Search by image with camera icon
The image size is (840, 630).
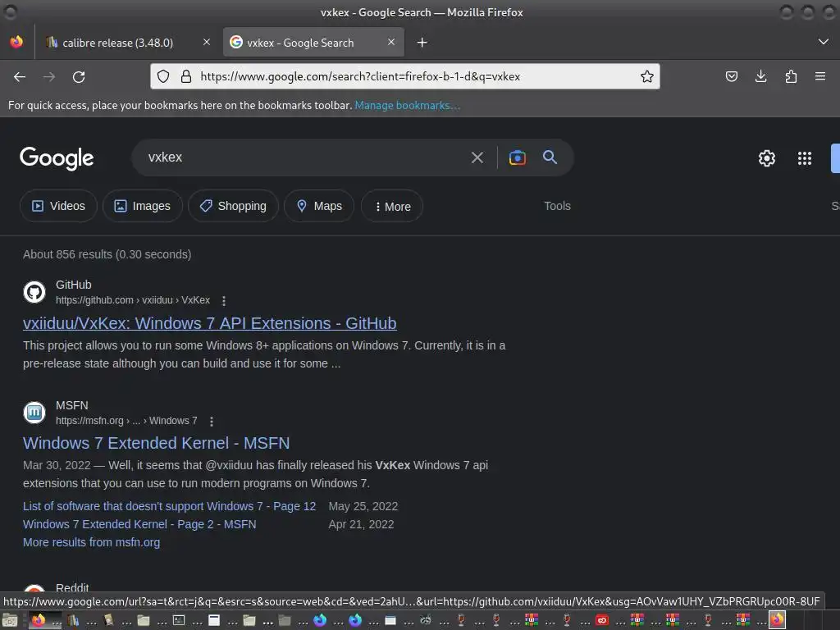(x=517, y=157)
